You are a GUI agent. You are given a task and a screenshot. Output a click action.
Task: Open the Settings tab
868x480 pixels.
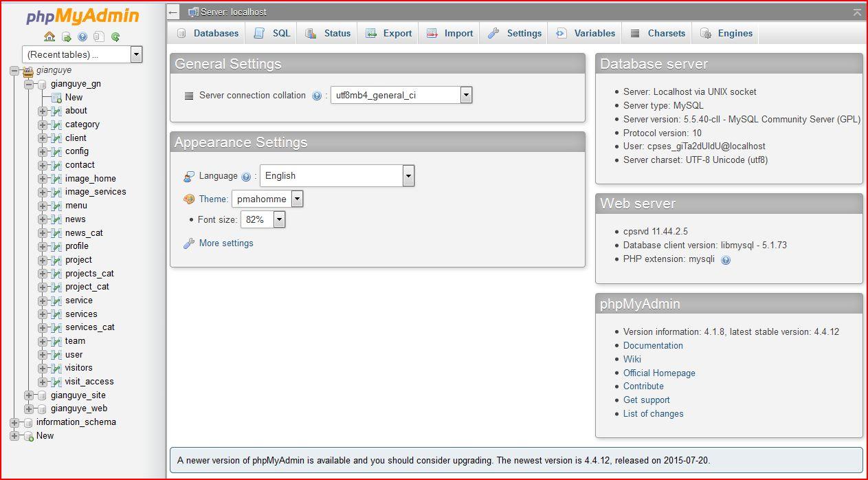[x=515, y=33]
